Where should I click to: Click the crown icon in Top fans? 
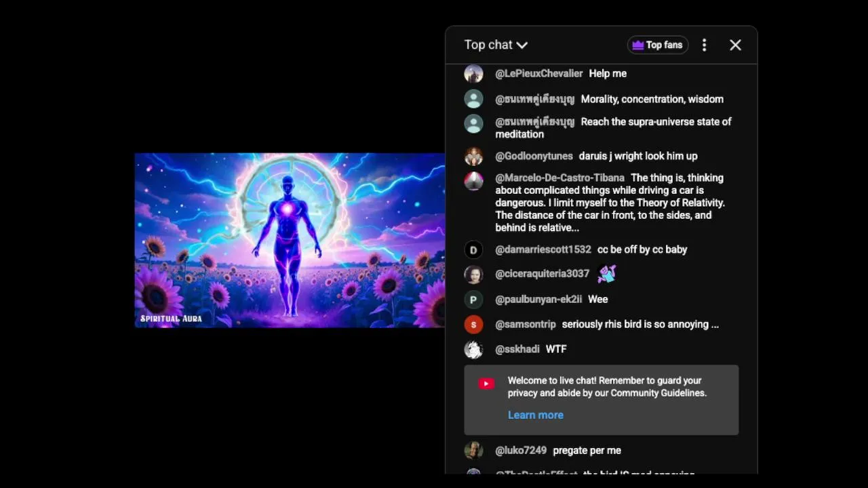click(637, 45)
